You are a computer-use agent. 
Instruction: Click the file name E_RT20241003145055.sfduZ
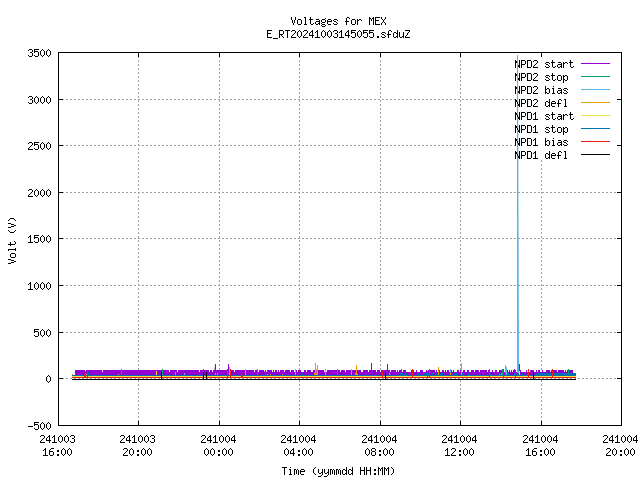[x=338, y=34]
